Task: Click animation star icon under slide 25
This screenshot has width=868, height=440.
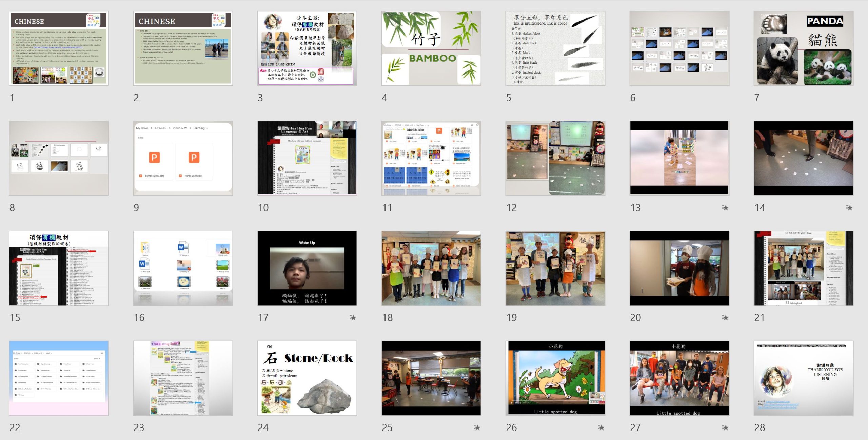Action: point(477,428)
